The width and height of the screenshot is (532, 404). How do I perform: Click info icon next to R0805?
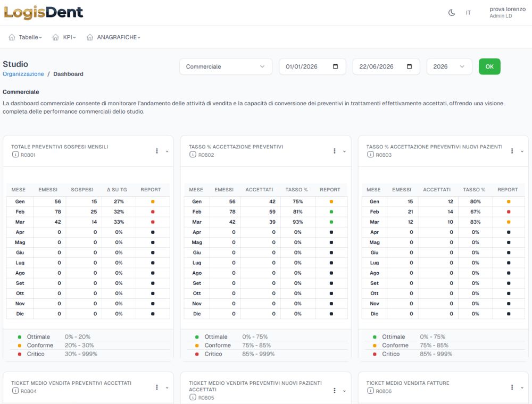tap(193, 397)
